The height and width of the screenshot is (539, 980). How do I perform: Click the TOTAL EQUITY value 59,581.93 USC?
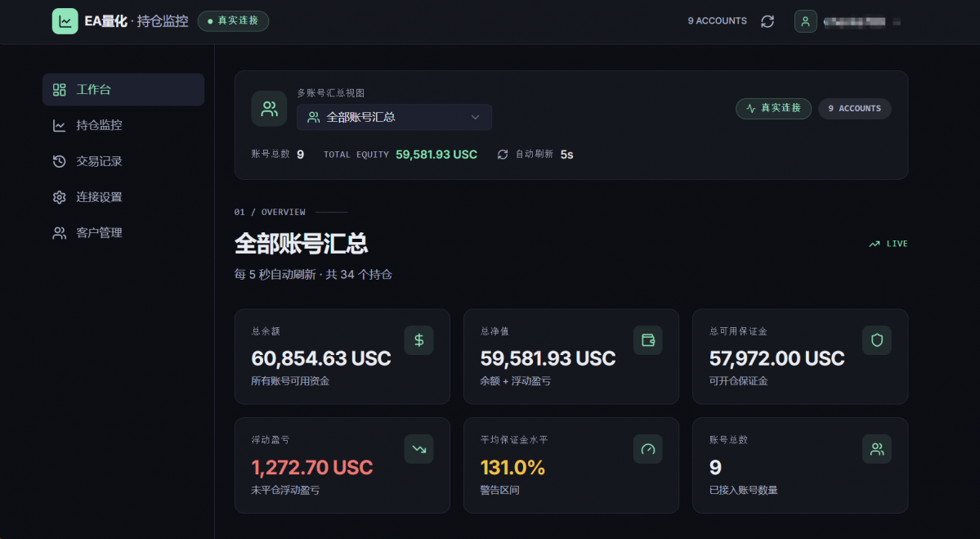pyautogui.click(x=436, y=155)
